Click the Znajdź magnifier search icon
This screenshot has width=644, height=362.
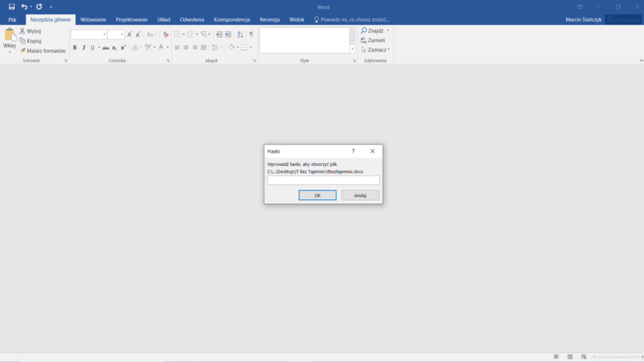point(364,30)
